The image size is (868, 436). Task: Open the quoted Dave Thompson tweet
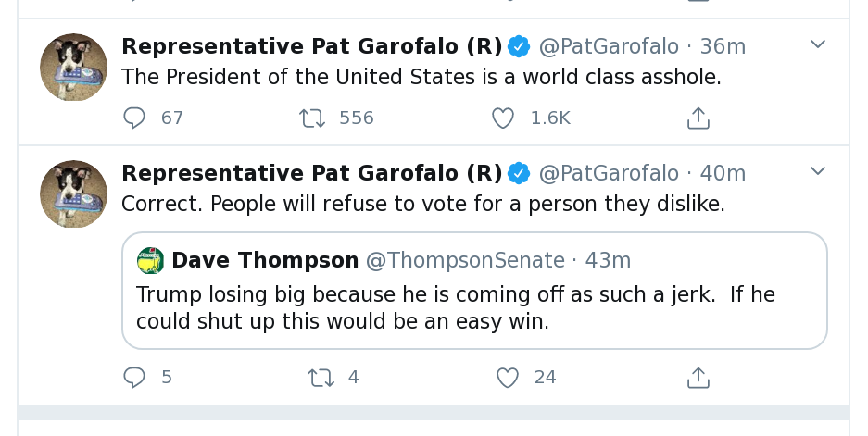coord(474,291)
